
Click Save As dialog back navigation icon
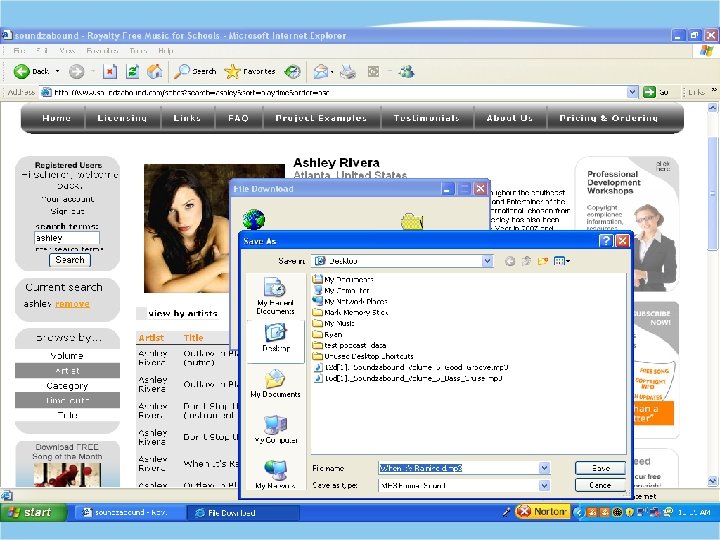coord(510,261)
